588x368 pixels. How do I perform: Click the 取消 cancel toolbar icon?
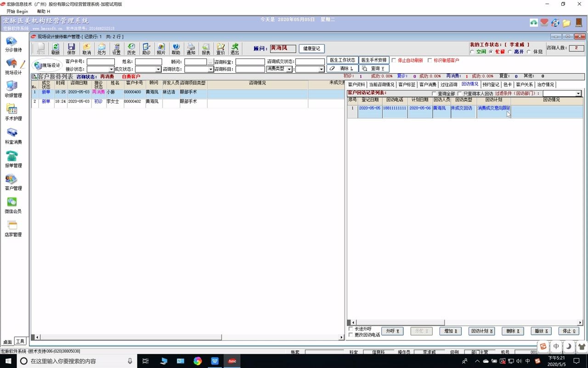[86, 49]
